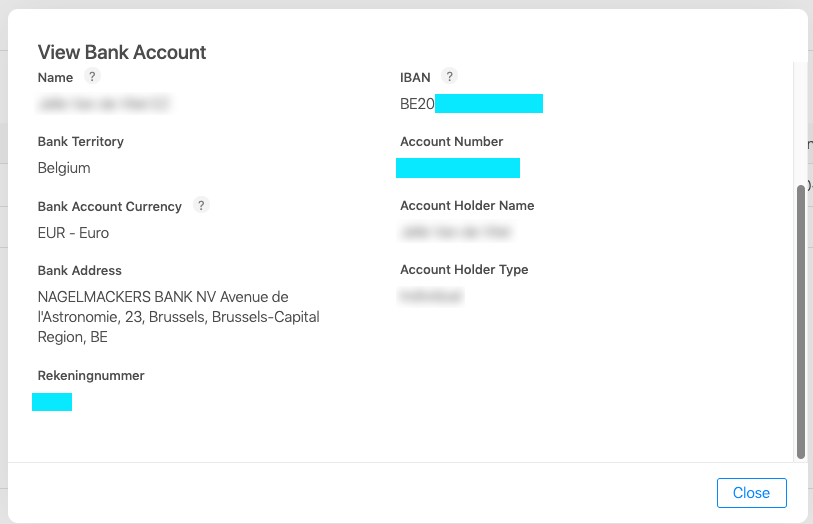813x524 pixels.
Task: Select the View Bank Account heading
Action: click(122, 52)
